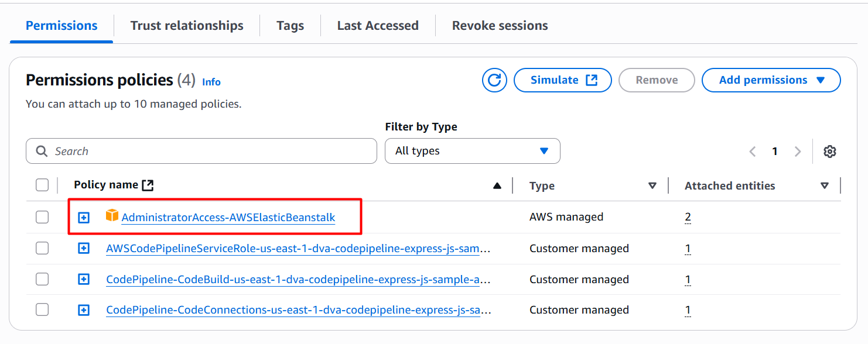The width and height of the screenshot is (868, 344).
Task: Open the CodePipeline-CodeConnections policy link
Action: pyautogui.click(x=298, y=310)
